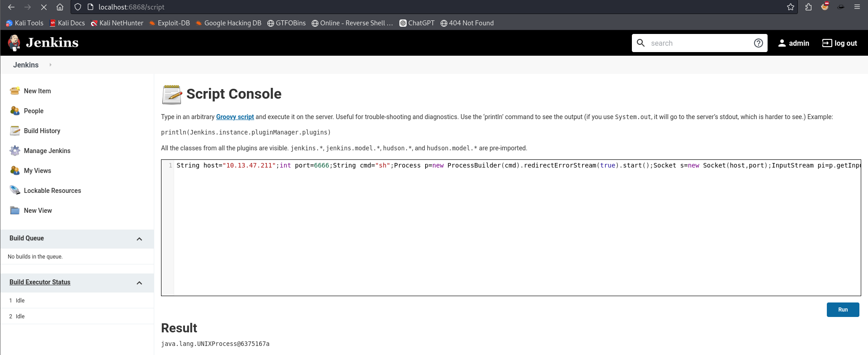Bookmark this page with the star icon

pos(791,7)
